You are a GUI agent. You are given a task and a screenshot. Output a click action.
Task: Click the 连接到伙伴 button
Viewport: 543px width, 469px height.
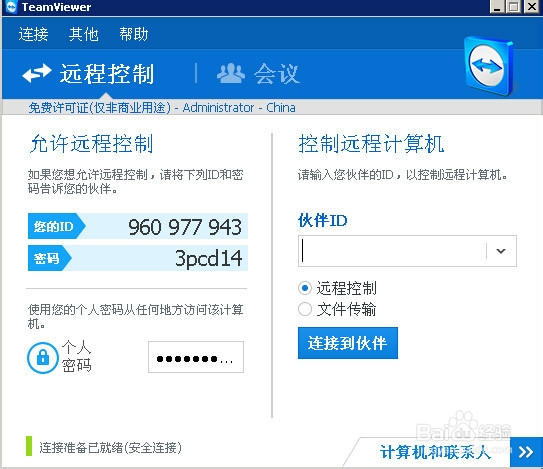click(348, 343)
